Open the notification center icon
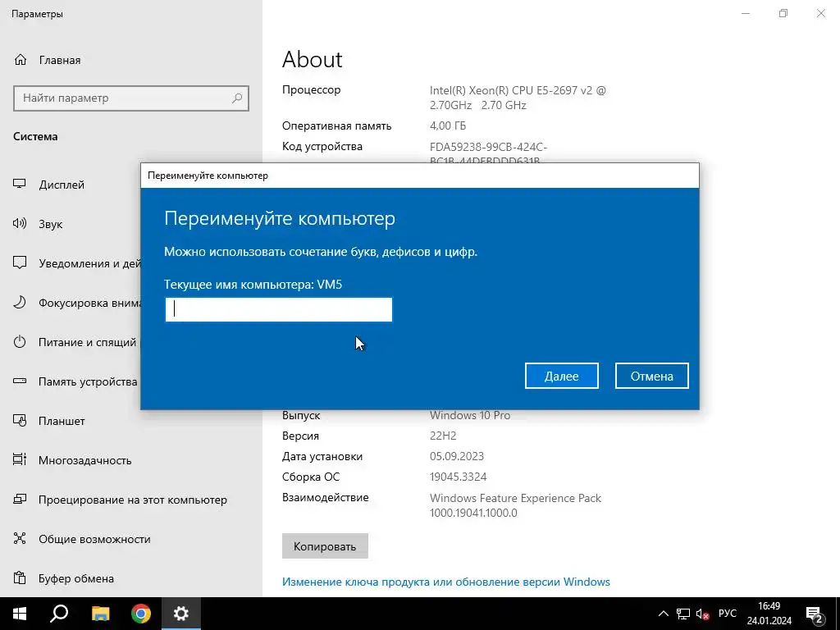840x630 pixels. 815,614
